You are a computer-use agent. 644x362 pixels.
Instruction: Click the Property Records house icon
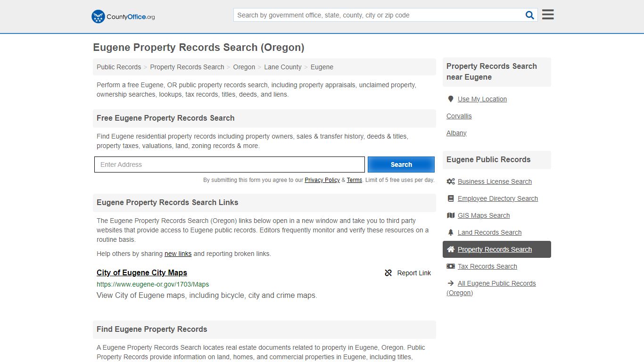pyautogui.click(x=451, y=249)
